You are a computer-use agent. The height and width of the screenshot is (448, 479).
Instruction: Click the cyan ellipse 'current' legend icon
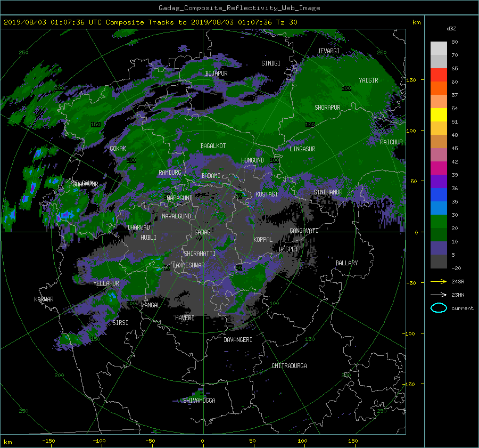point(439,308)
